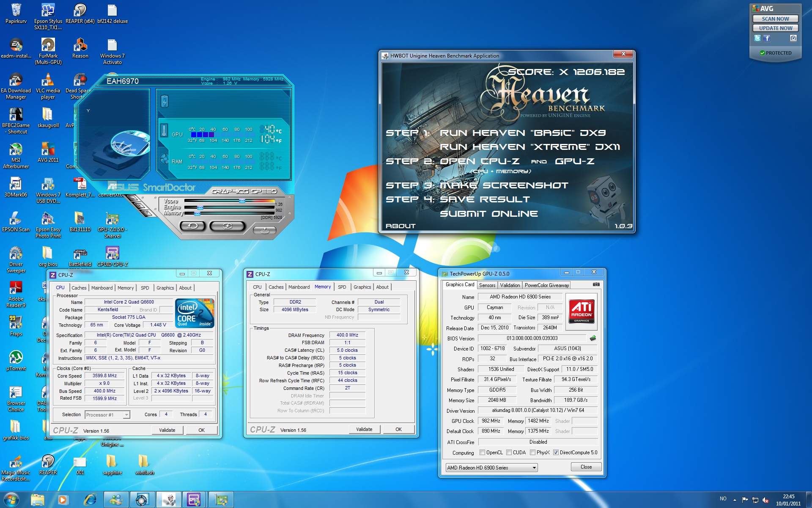Click SUBMIT ONLINE in Heaven Benchmark window
812x508 pixels.
[488, 214]
